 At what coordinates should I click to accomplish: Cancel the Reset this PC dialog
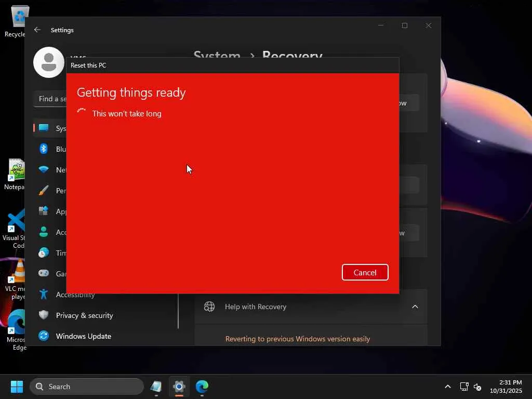[365, 272]
